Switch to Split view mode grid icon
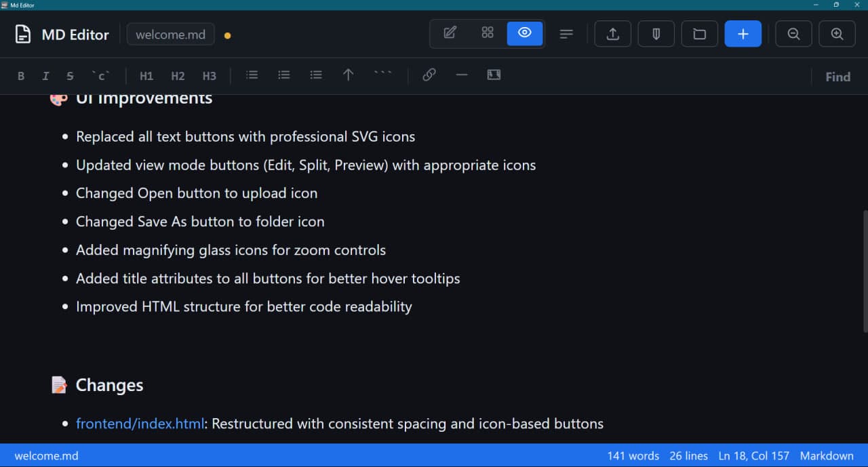This screenshot has width=868, height=467. click(x=488, y=33)
